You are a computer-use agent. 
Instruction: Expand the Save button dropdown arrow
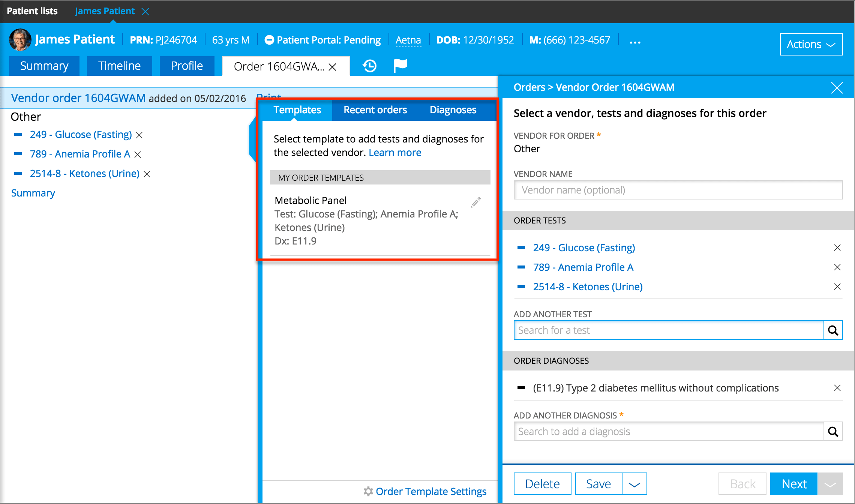pyautogui.click(x=634, y=484)
